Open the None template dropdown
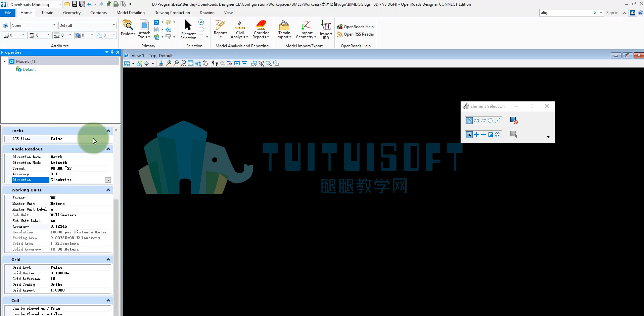The width and height of the screenshot is (644, 316). tap(54, 25)
